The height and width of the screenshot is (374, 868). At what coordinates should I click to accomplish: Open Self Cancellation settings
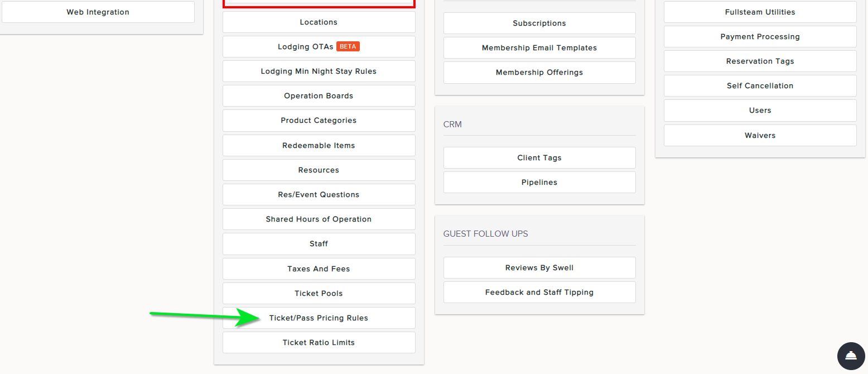coord(760,85)
